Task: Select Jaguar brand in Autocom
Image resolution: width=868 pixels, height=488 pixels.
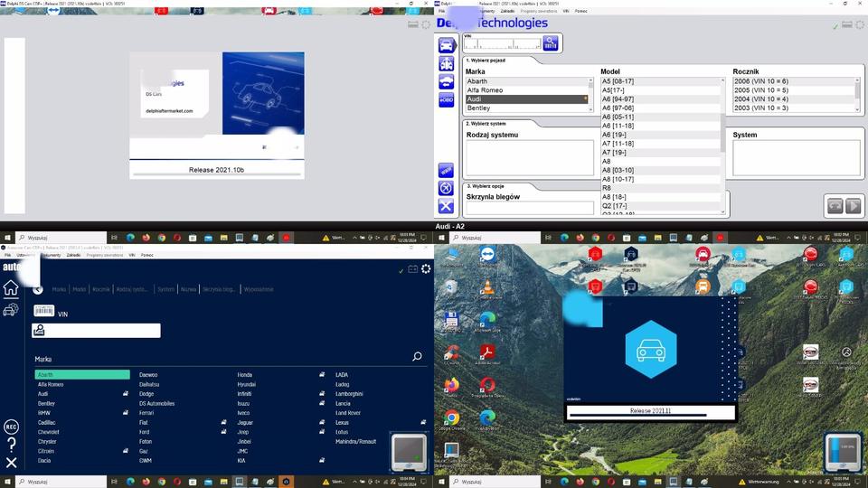Action: [245, 423]
